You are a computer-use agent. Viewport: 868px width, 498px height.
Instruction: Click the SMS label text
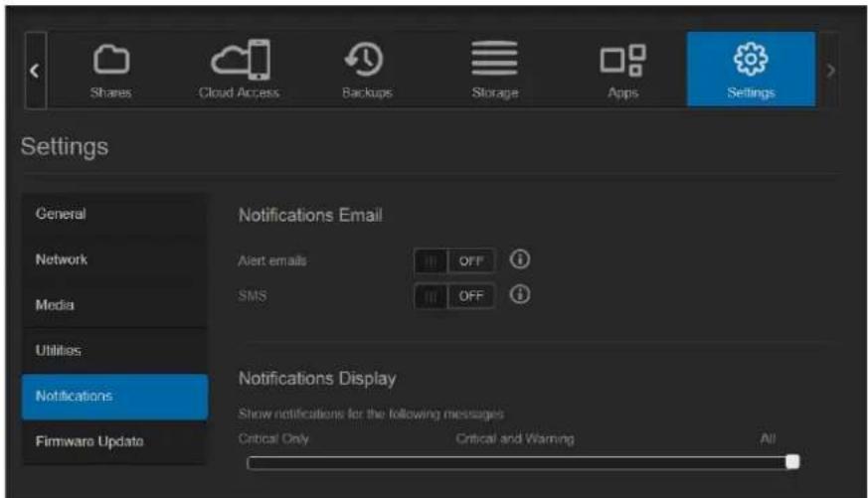click(253, 296)
